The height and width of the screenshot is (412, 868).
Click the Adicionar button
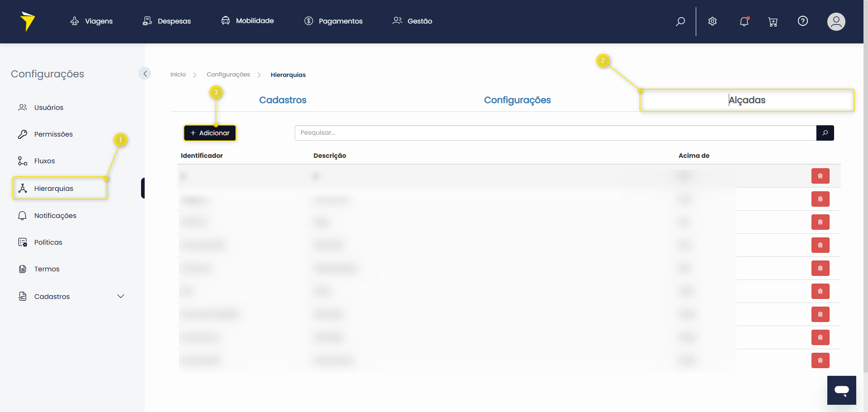[x=210, y=133]
